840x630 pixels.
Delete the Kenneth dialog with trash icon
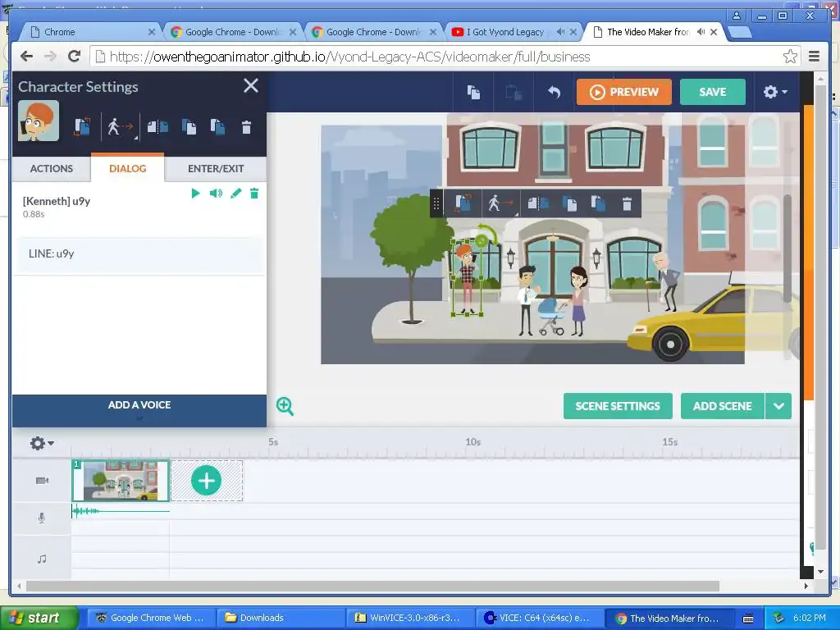point(254,194)
